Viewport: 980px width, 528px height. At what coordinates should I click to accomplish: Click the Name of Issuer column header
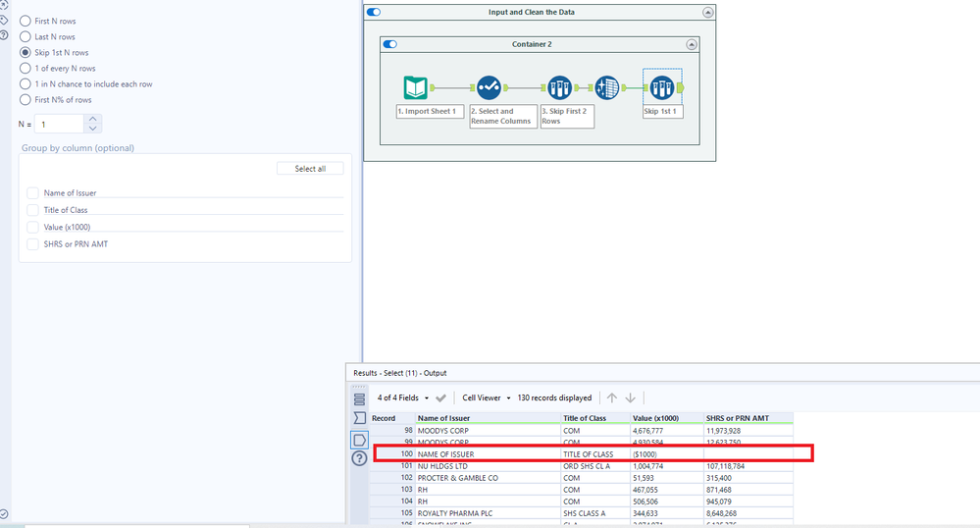pyautogui.click(x=489, y=418)
